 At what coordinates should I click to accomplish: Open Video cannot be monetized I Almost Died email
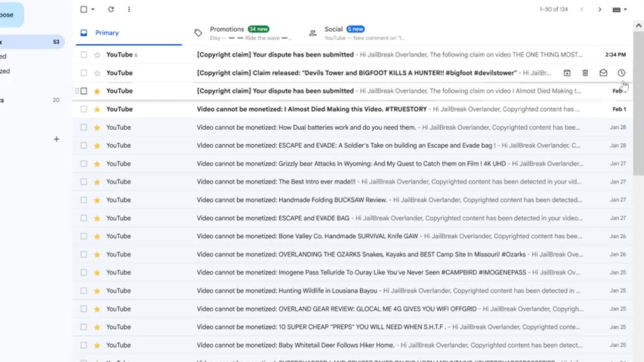(352, 109)
